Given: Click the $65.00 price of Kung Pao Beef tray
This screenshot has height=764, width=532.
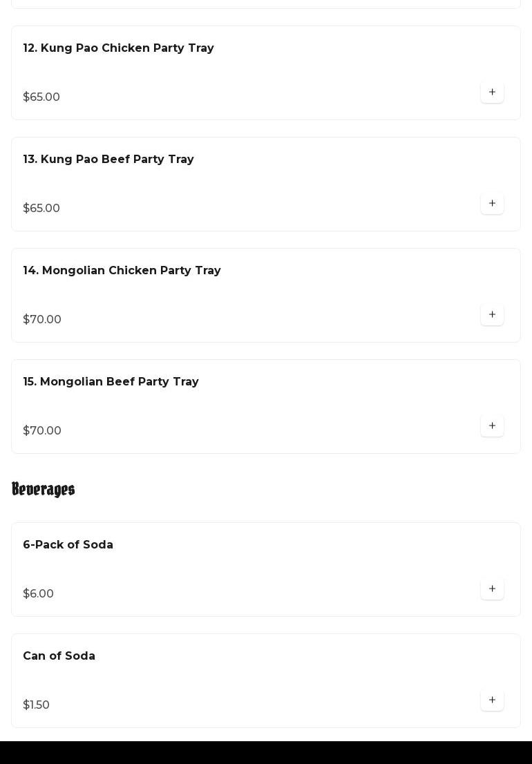Looking at the screenshot, I should pyautogui.click(x=41, y=209).
